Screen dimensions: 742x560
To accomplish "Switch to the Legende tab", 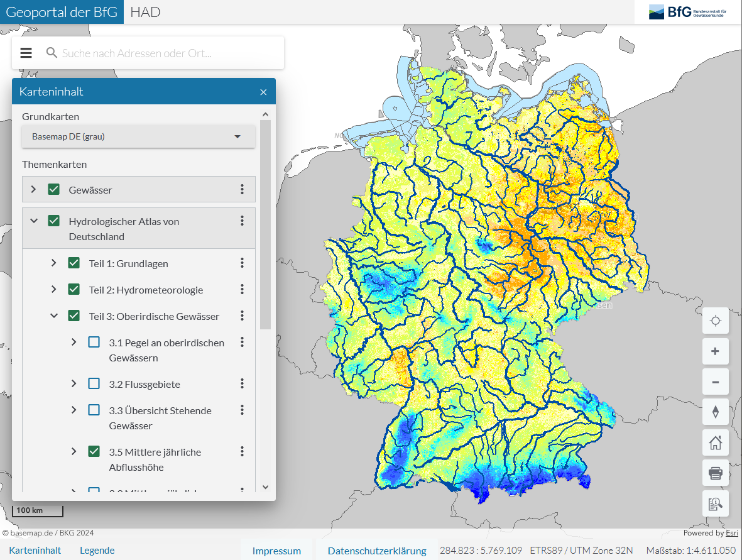I will click(x=97, y=551).
